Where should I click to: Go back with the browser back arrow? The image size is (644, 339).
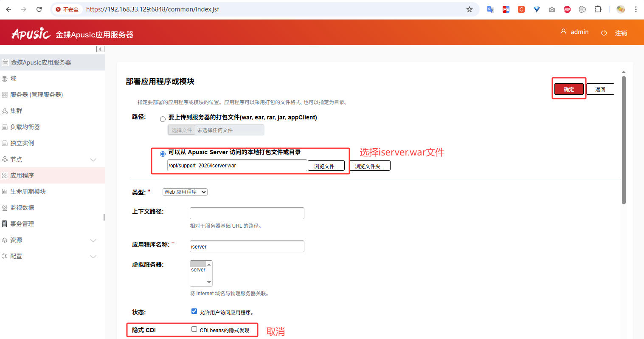coord(8,9)
